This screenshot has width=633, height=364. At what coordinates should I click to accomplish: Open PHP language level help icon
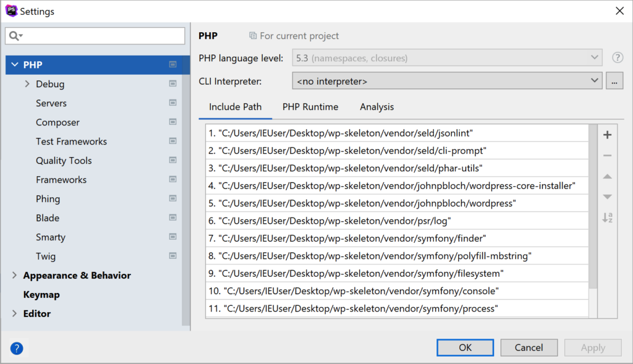click(618, 57)
